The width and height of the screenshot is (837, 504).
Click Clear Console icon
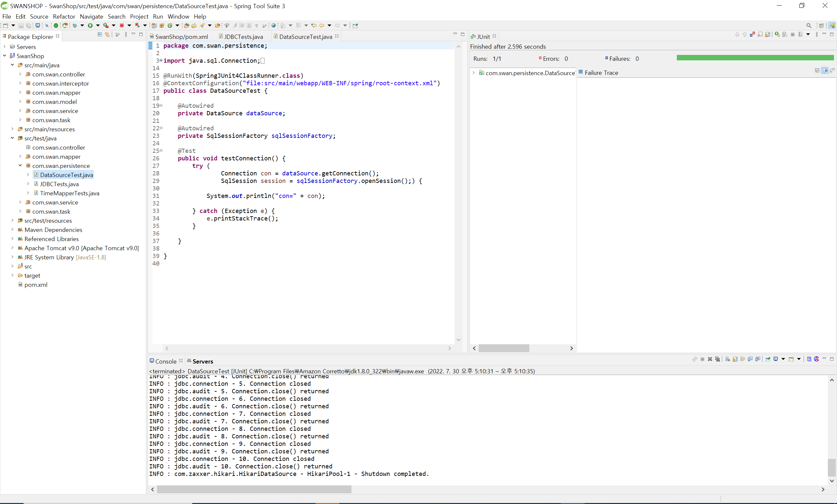click(x=727, y=359)
